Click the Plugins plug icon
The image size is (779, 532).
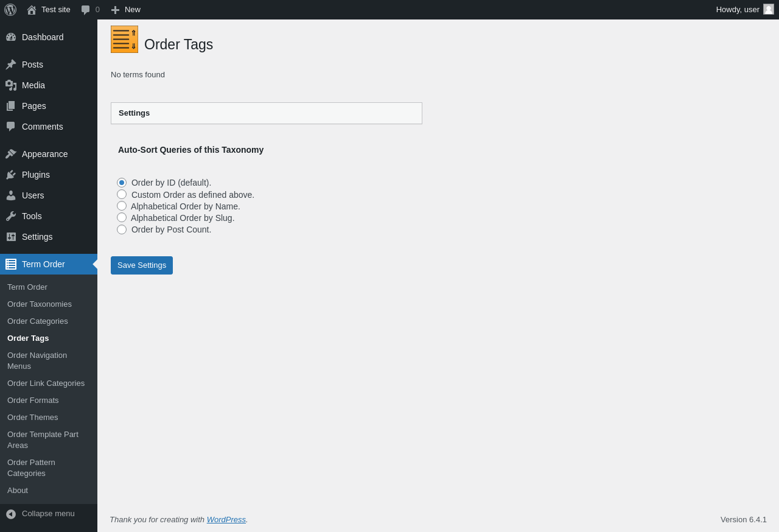point(11,175)
